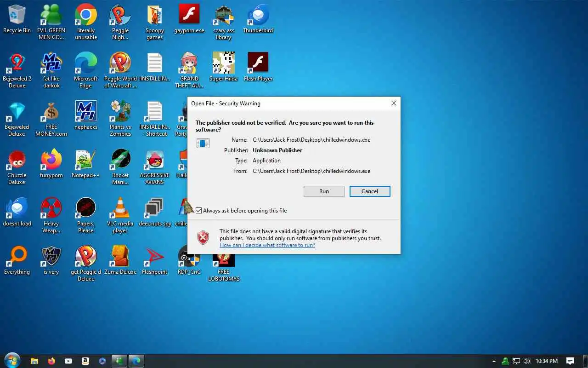Select the AGGRESSIVE AVIANS shortcut
This screenshot has width=588, height=368.
coord(155,167)
